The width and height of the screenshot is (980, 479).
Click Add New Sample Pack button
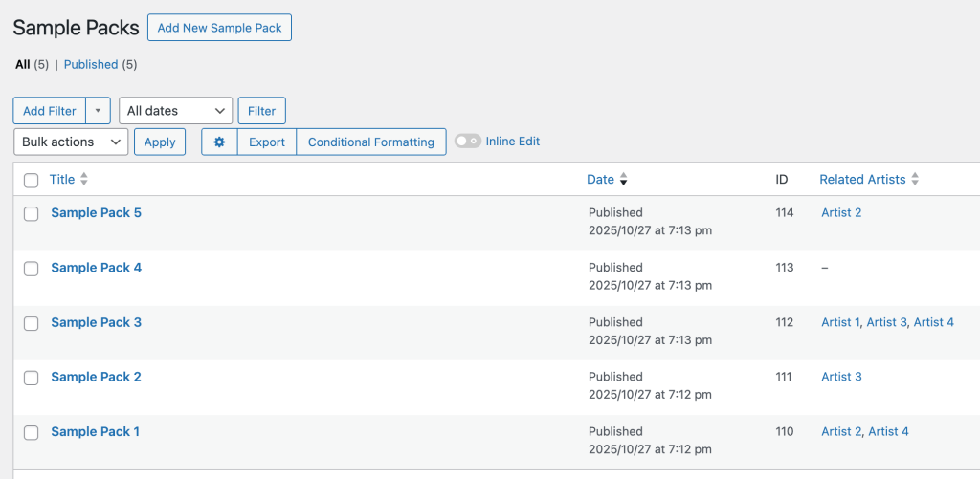coord(219,28)
